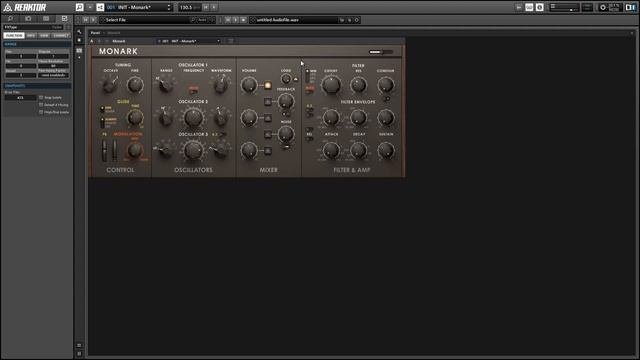Click the audio engine power icon in header
The width and height of the screenshot is (640, 360).
(x=602, y=7)
